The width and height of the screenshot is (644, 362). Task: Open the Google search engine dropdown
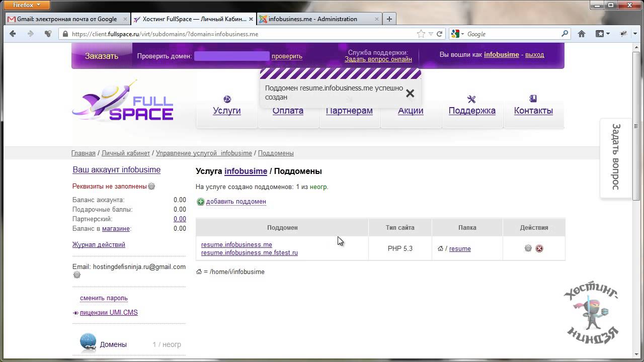coord(456,34)
